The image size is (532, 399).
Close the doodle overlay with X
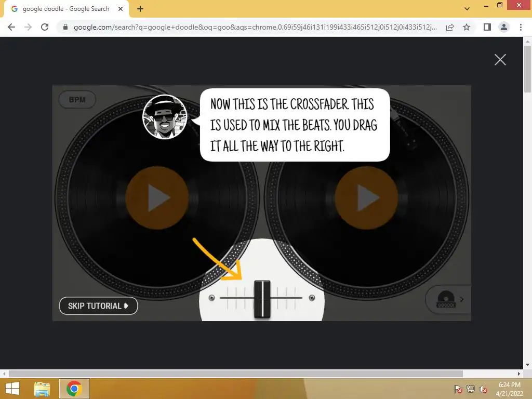(x=500, y=60)
